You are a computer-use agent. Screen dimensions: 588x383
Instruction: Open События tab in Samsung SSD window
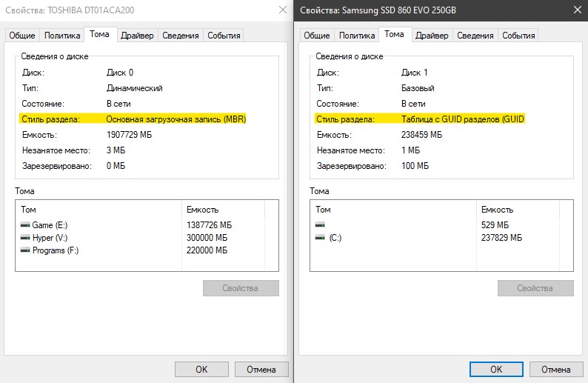518,36
